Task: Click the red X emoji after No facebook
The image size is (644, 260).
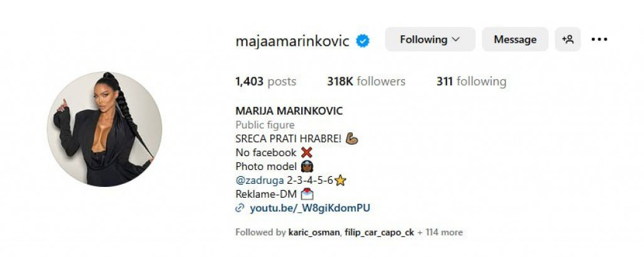Action: 306,152
